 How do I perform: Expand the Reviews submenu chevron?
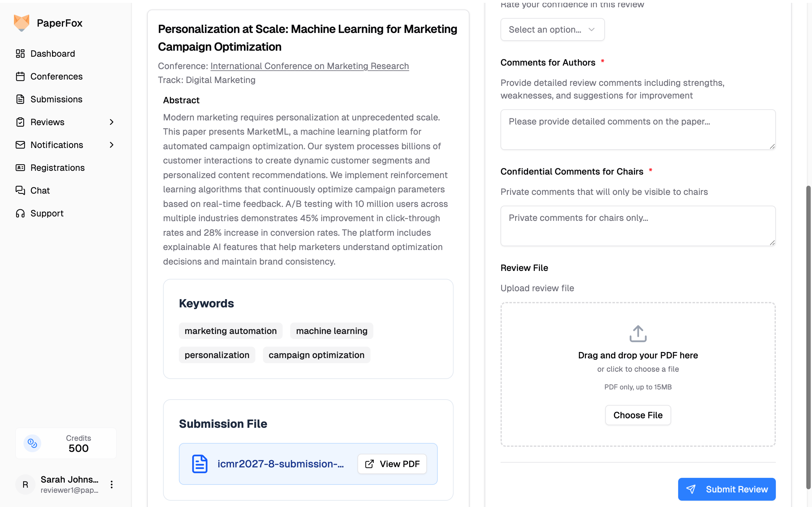(112, 122)
